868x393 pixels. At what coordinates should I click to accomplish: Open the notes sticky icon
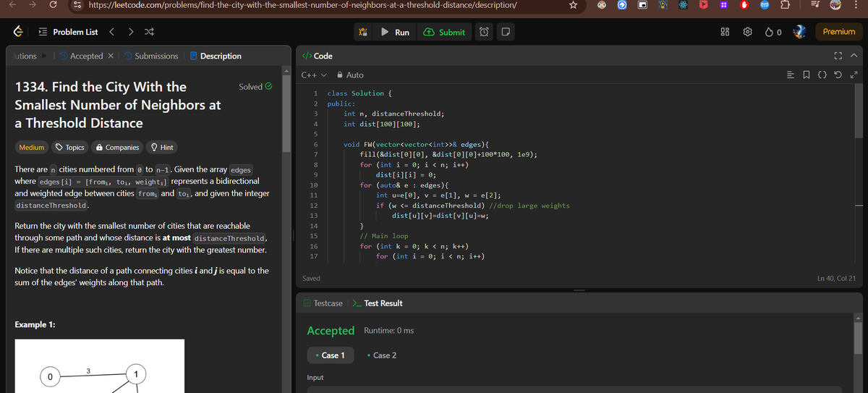tap(506, 32)
